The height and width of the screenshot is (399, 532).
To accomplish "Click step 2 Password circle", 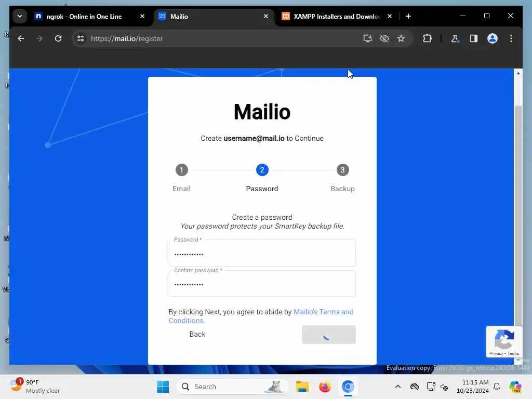I will click(262, 170).
